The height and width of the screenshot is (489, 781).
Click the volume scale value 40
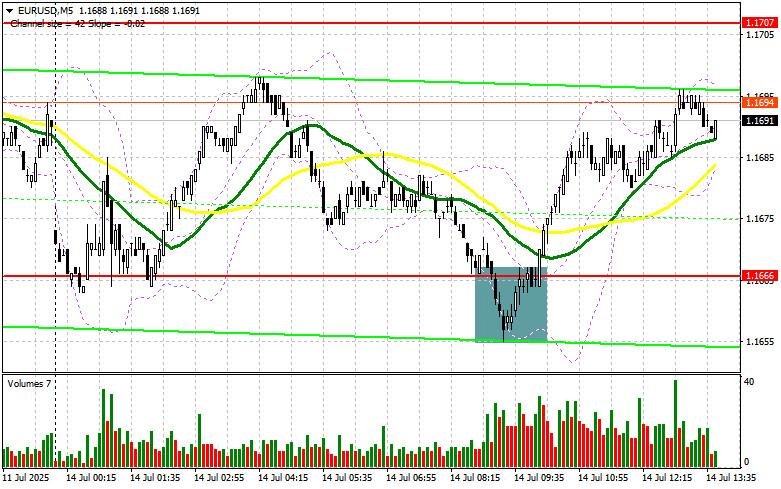[749, 382]
